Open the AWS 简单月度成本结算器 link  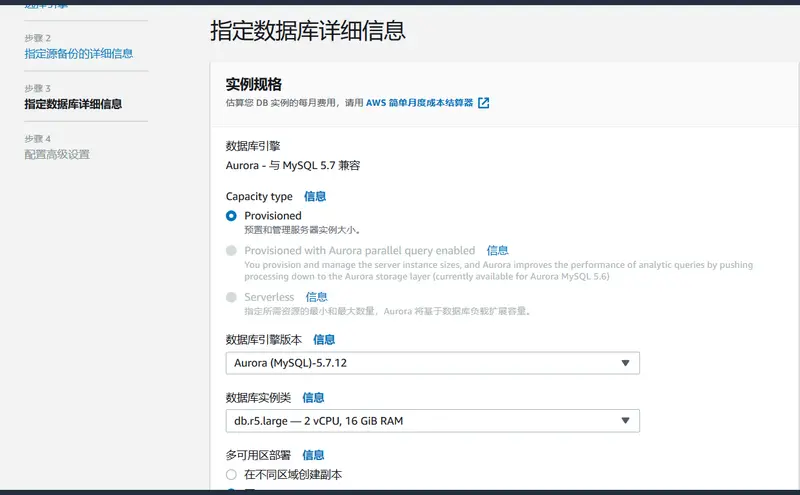tap(419, 103)
